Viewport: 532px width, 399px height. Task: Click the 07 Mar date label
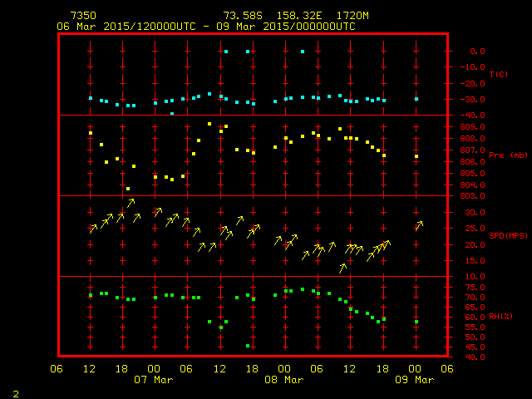click(x=153, y=380)
